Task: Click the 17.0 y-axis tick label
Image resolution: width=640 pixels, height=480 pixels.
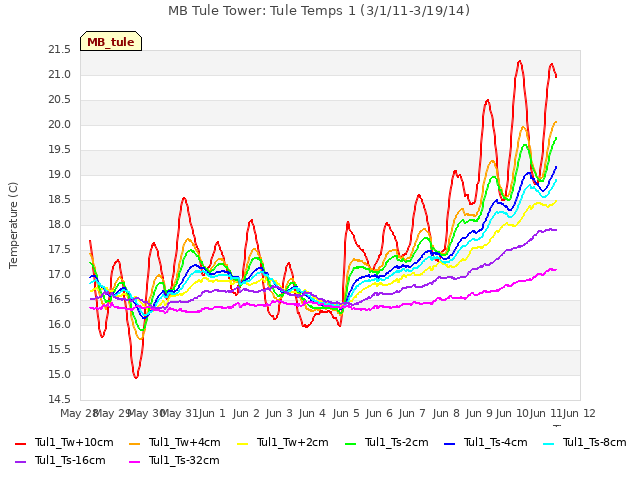Action: point(60,275)
